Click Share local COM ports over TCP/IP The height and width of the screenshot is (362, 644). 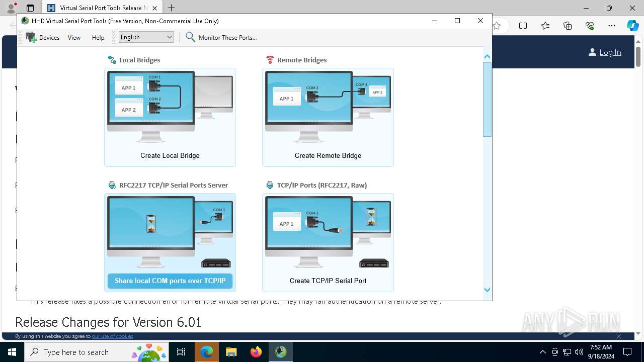coord(170,281)
